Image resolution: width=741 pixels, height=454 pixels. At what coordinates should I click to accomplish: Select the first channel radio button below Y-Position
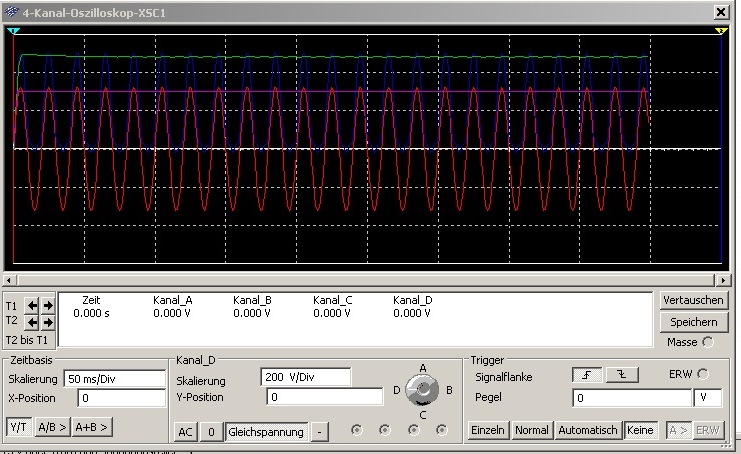coord(357,430)
